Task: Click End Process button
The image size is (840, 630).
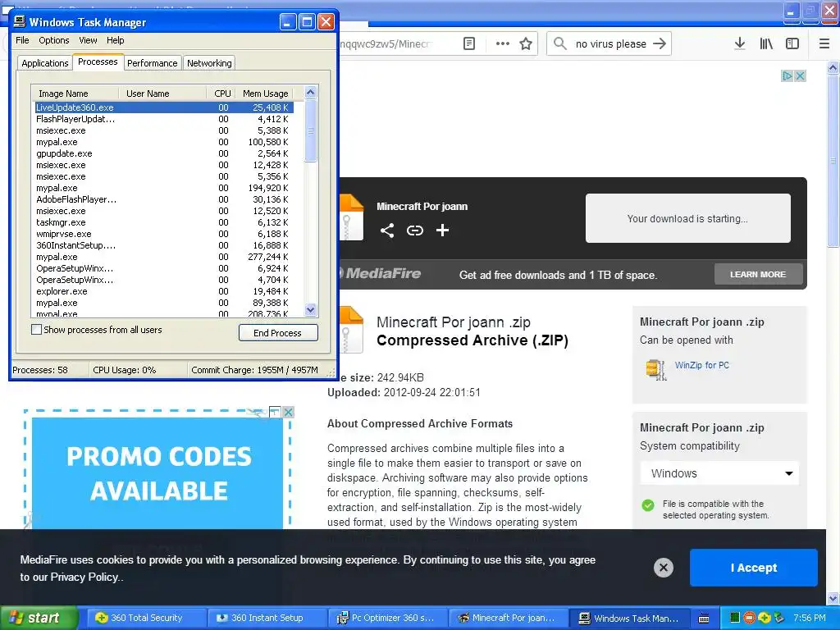Action: click(x=278, y=333)
